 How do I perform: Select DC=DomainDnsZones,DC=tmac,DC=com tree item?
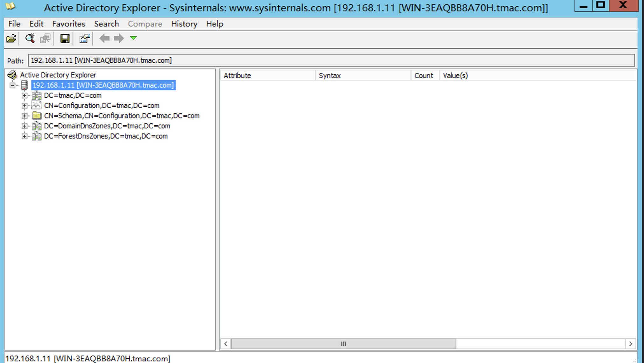[x=107, y=126]
